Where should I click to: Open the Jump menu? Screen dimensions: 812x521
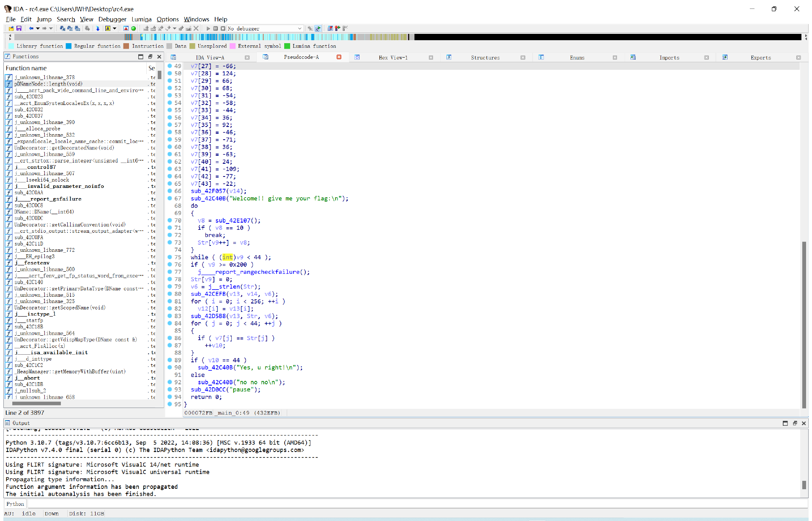click(x=44, y=19)
